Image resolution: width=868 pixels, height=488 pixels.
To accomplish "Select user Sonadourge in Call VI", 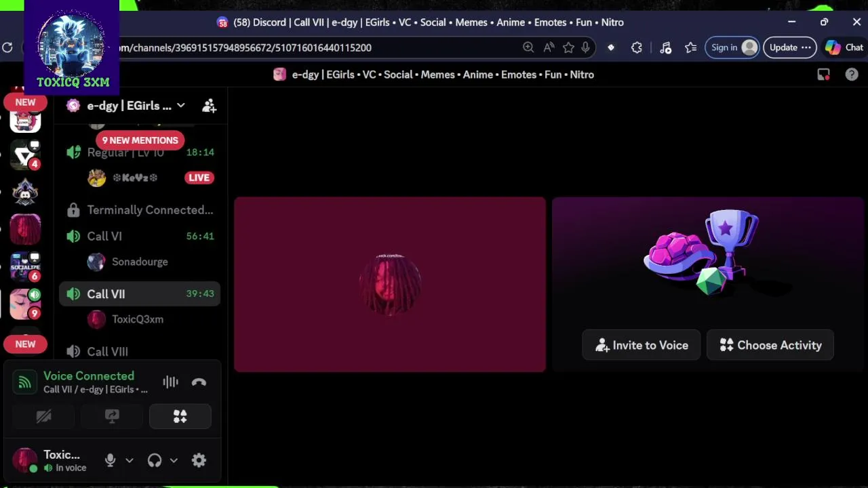I will coord(140,262).
